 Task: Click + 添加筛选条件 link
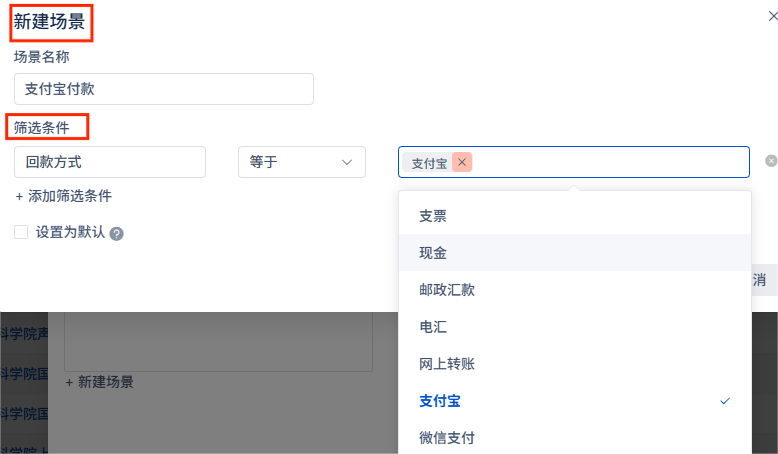pyautogui.click(x=63, y=196)
